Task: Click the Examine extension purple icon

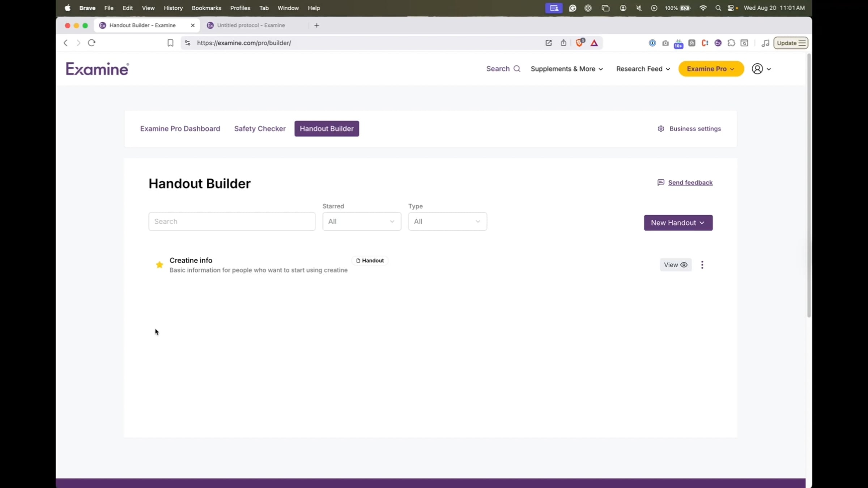Action: [x=718, y=43]
